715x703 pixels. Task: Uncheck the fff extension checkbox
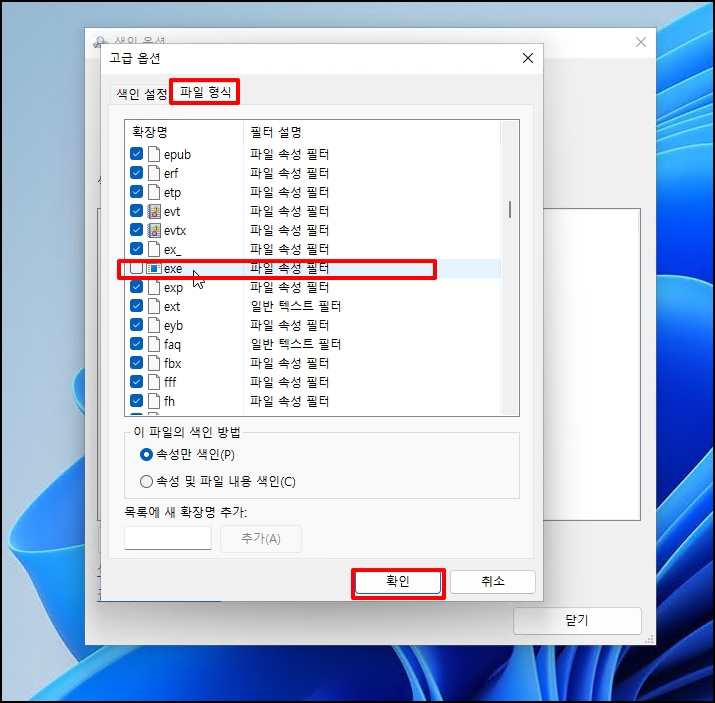click(x=136, y=382)
